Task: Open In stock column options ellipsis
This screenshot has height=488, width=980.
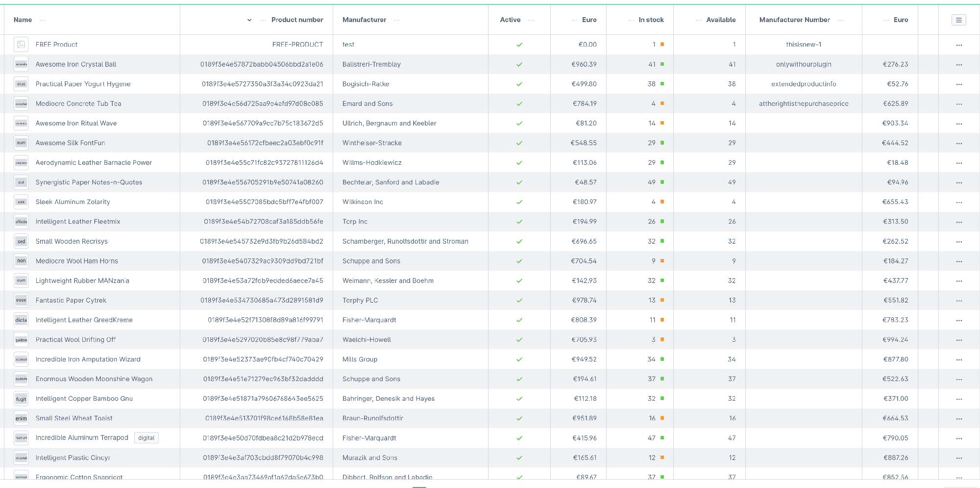Action: tap(631, 20)
